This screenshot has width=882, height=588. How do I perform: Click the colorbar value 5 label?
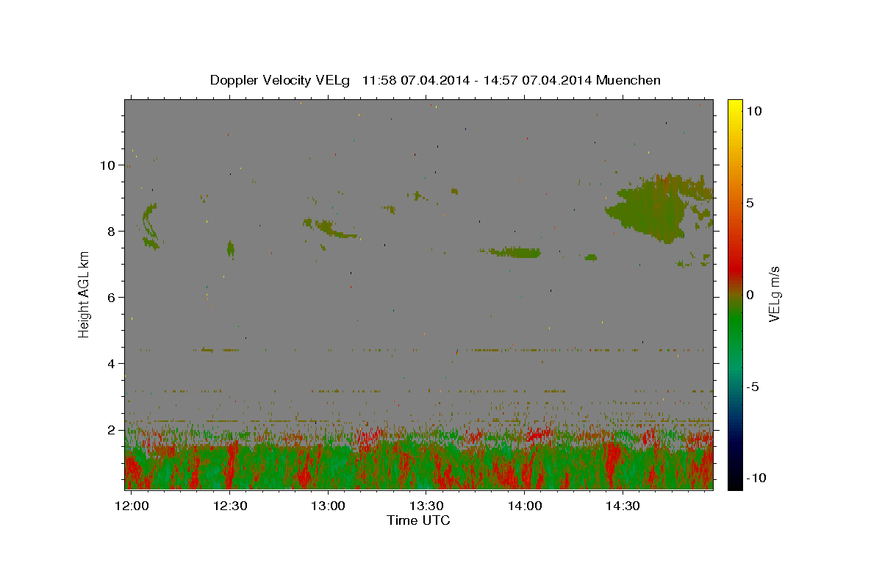point(750,203)
